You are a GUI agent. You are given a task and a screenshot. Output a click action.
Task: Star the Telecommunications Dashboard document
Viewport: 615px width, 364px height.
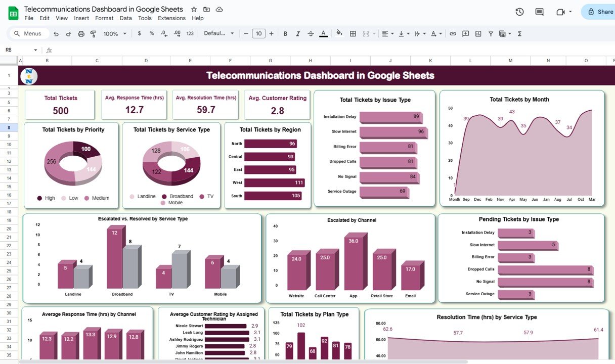tap(194, 10)
